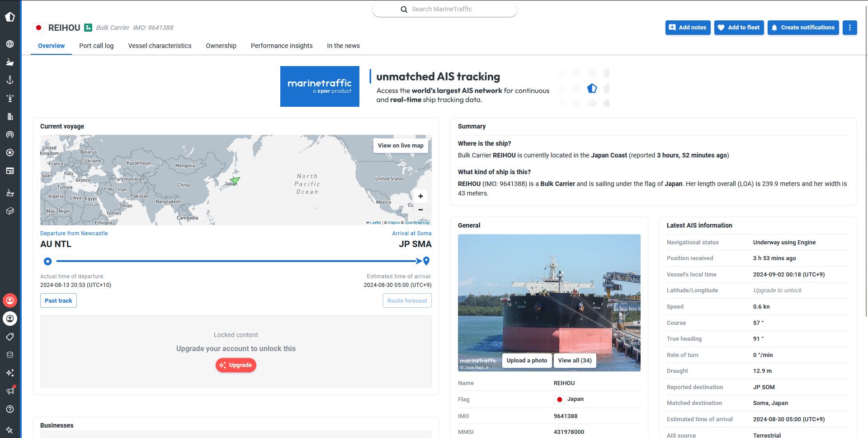Image resolution: width=868 pixels, height=438 pixels.
Task: Click the IMO value 9641388 in General
Action: point(566,416)
